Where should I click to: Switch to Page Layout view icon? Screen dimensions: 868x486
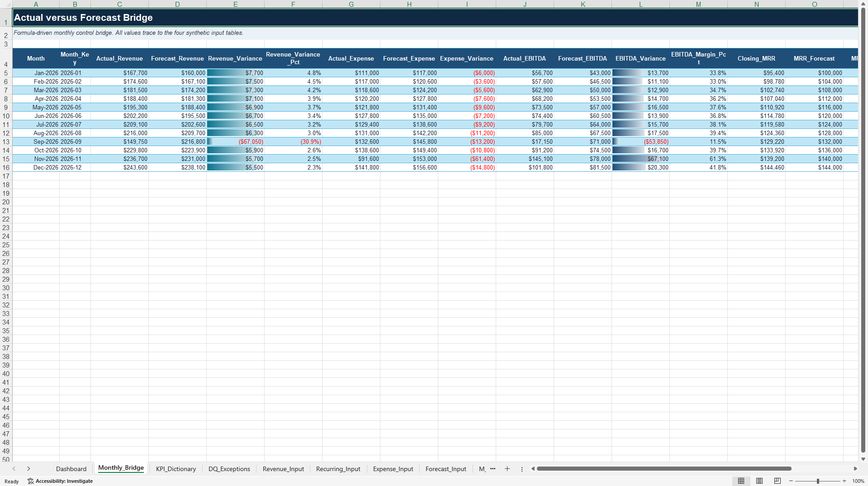759,481
